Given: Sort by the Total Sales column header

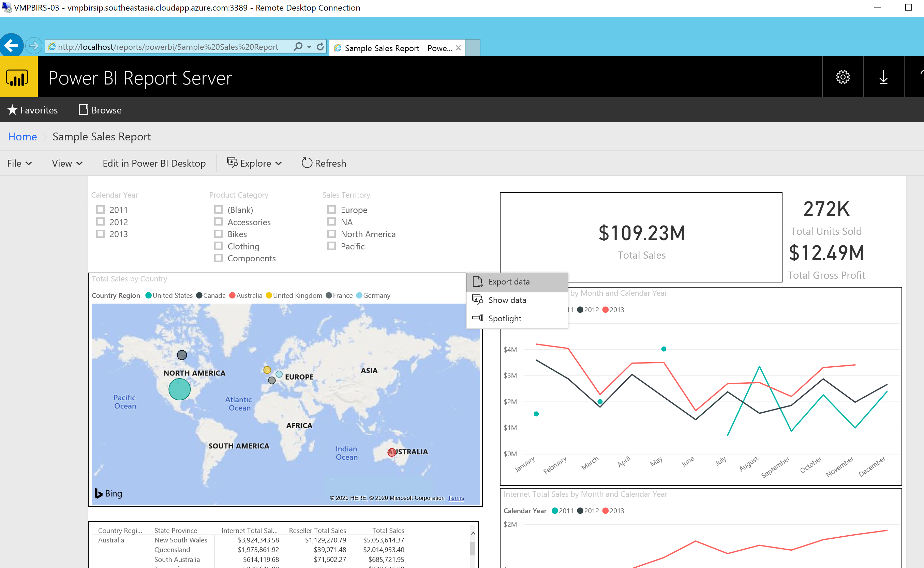Looking at the screenshot, I should pyautogui.click(x=388, y=530).
